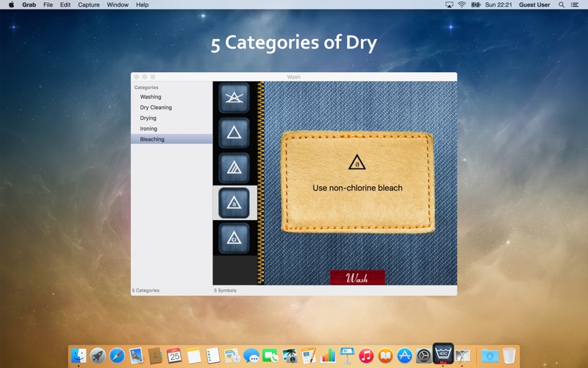Select the triangle symbol labeled 'cl'
The height and width of the screenshot is (368, 588).
pyautogui.click(x=234, y=238)
